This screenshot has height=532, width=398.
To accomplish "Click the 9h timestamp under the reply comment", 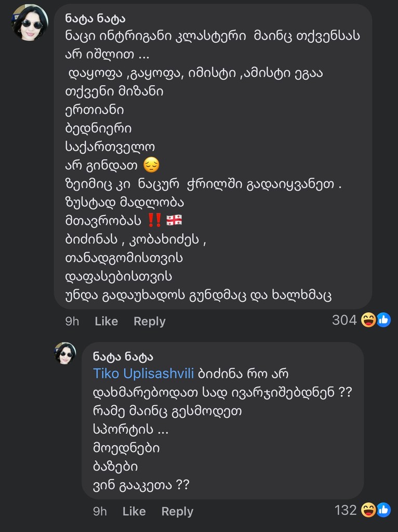I will click(100, 511).
